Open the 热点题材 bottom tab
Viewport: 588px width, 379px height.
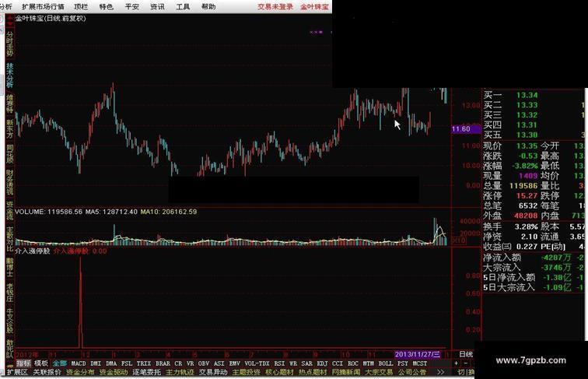coord(313,372)
